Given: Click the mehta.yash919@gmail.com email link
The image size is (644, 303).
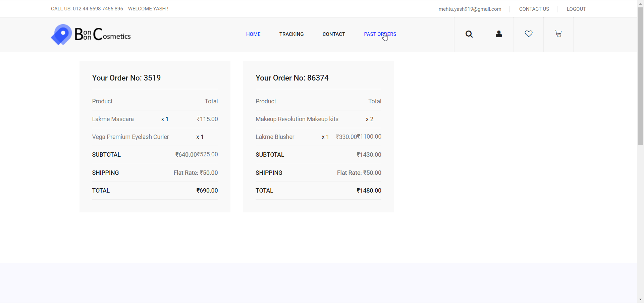Looking at the screenshot, I should coord(470,9).
